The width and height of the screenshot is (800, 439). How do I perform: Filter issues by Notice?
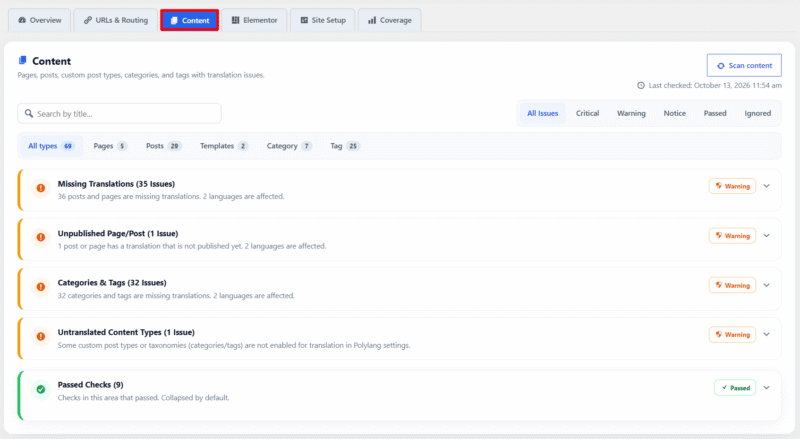[674, 113]
